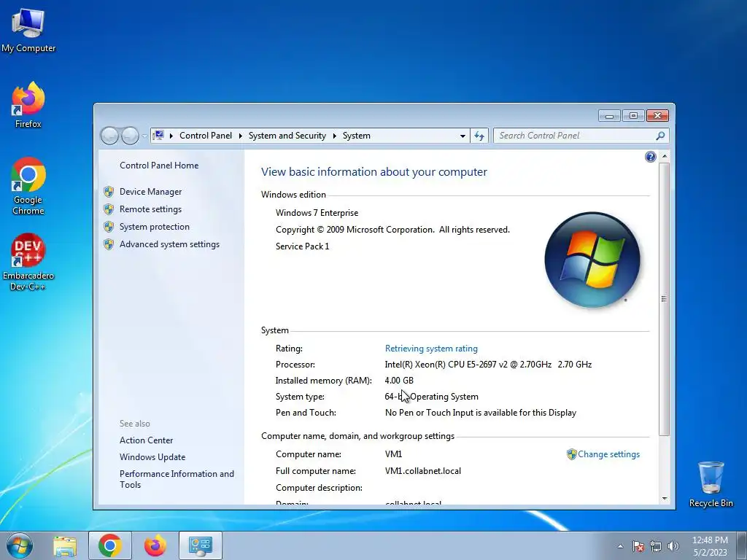
Task: Expand the arrow after System and Security
Action: pyautogui.click(x=334, y=136)
